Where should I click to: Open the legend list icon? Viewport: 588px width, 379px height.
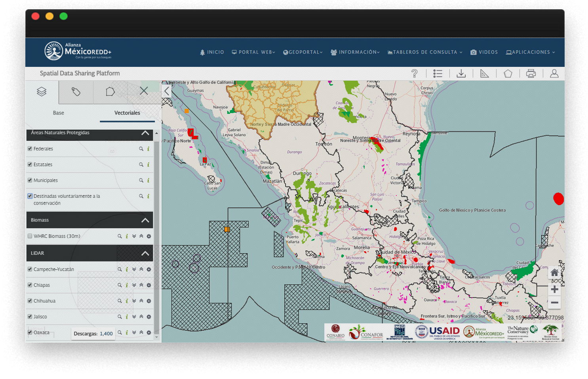pos(438,74)
